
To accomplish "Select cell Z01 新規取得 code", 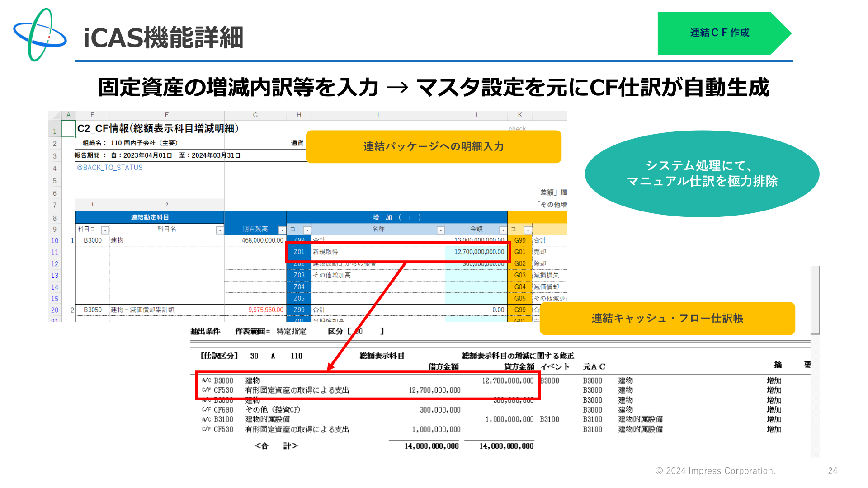I will coord(299,252).
